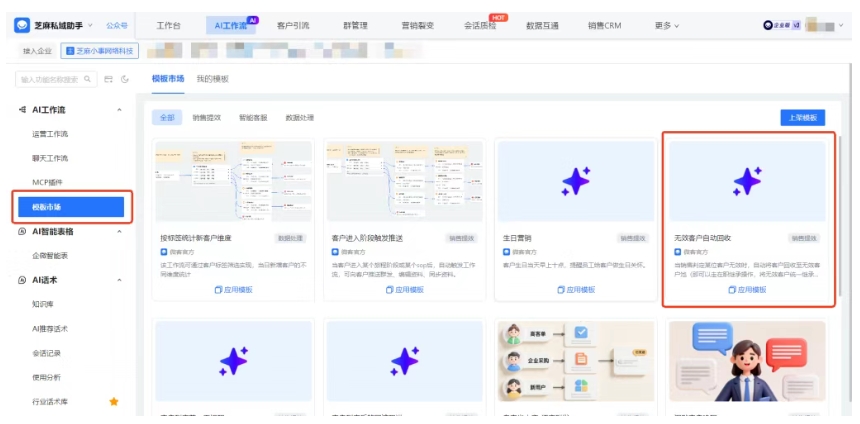Open the user account dropdown arrow
860x424 pixels.
pos(839,25)
